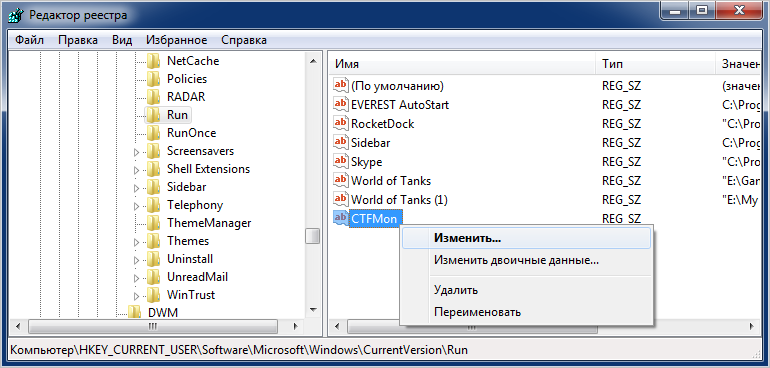Screen dimensions: 770x368
Task: Click the Registry Editor title bar icon
Action: coord(17,15)
